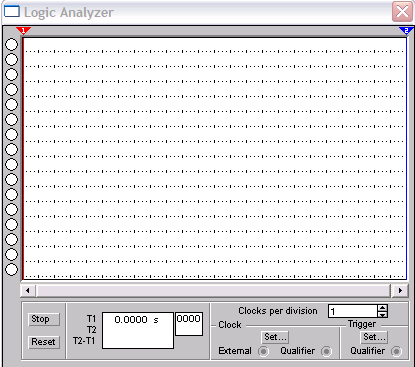Click the first channel input terminal
Image resolution: width=415 pixels, height=367 pixels.
click(12, 44)
